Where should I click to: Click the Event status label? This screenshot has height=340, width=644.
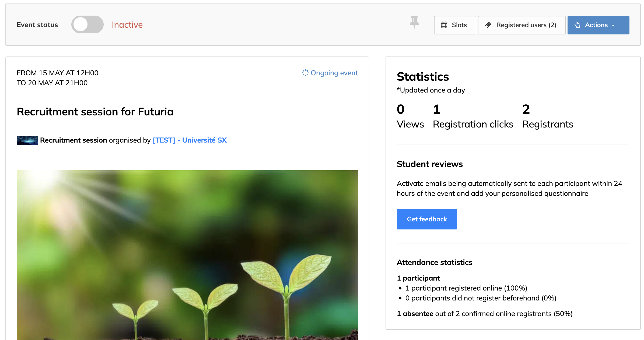(x=37, y=25)
